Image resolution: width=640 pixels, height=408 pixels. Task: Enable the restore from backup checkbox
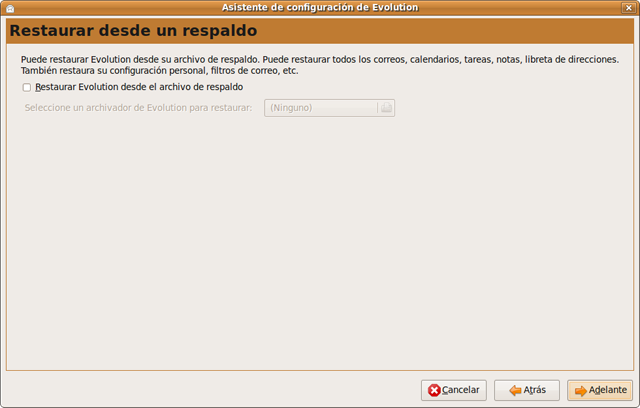coord(27,88)
